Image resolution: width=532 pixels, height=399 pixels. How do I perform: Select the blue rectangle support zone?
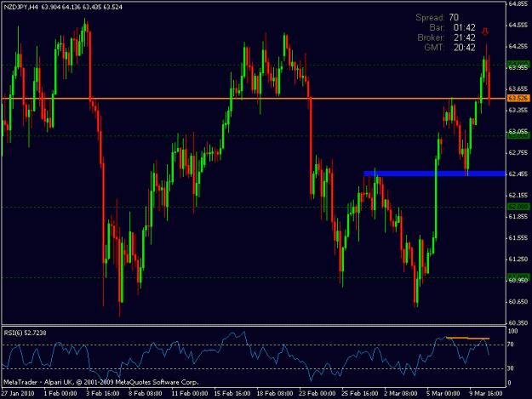435,174
